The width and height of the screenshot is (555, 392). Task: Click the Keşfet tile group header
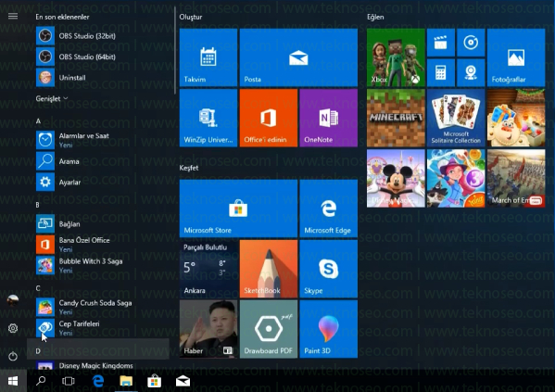coord(189,168)
